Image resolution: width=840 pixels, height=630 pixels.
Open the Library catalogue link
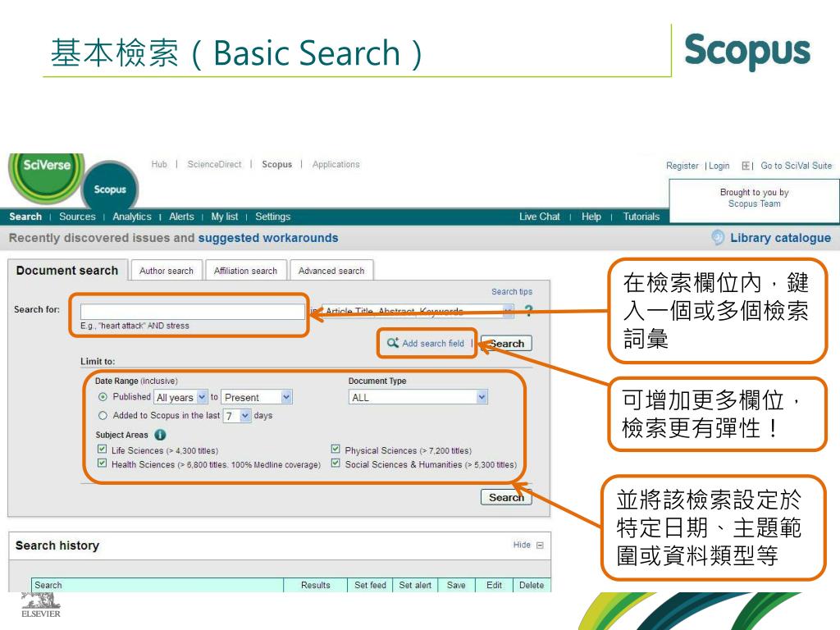781,238
